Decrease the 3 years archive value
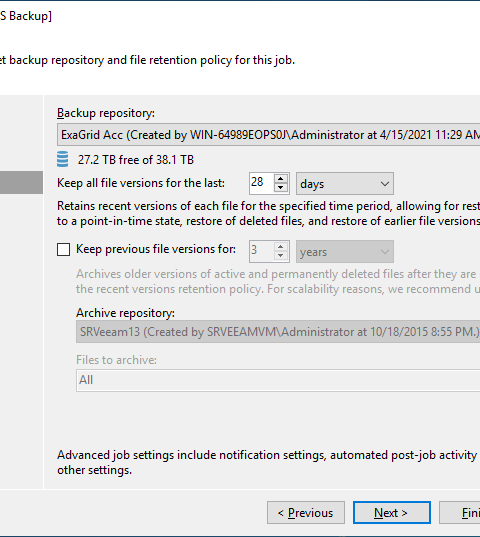The height and width of the screenshot is (537, 480). [281, 256]
